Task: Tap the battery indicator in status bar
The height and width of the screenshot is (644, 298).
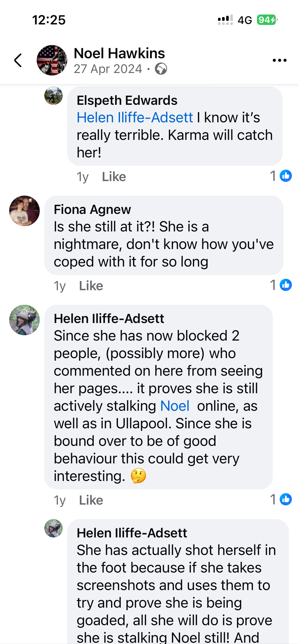Action: click(x=267, y=20)
